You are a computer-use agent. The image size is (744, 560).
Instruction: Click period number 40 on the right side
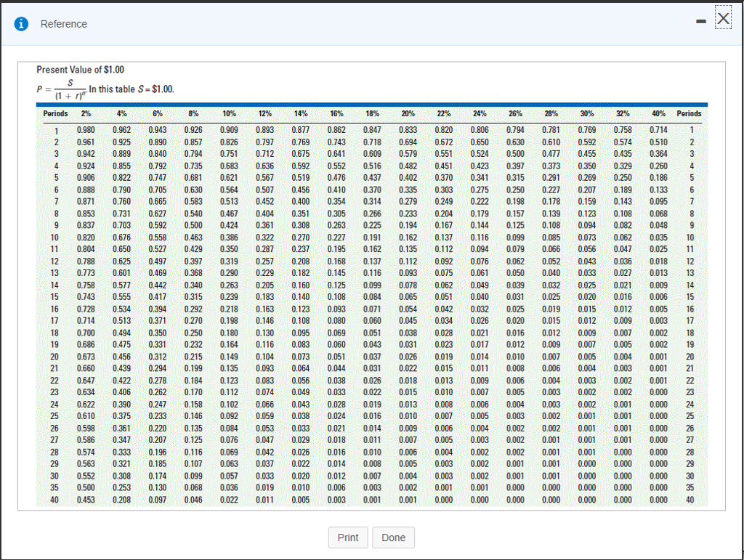tap(690, 500)
